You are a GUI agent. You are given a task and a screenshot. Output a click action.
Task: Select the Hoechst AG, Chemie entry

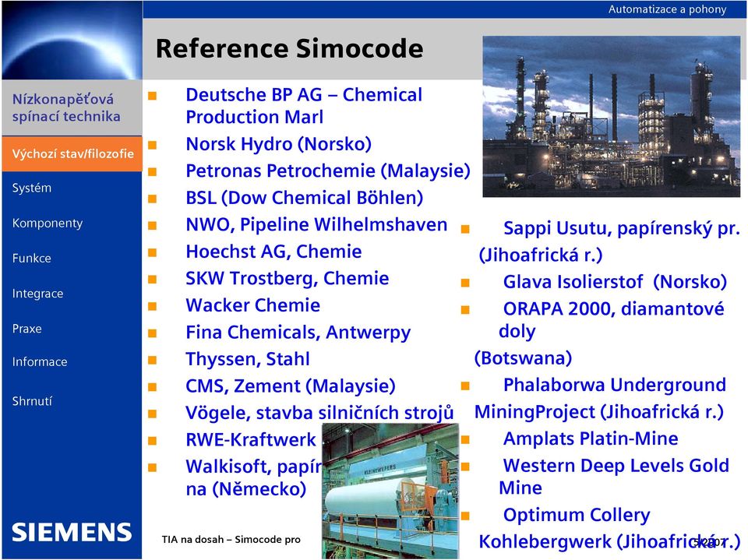tap(273, 252)
